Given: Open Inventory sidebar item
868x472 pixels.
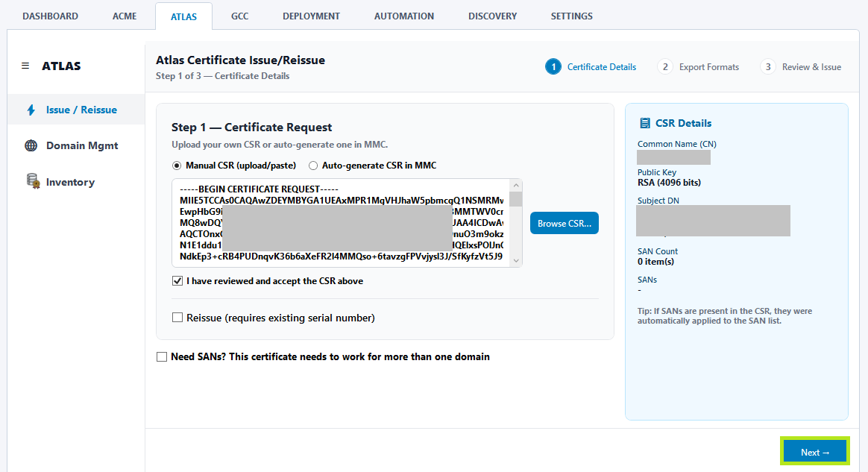Looking at the screenshot, I should coord(76,181).
